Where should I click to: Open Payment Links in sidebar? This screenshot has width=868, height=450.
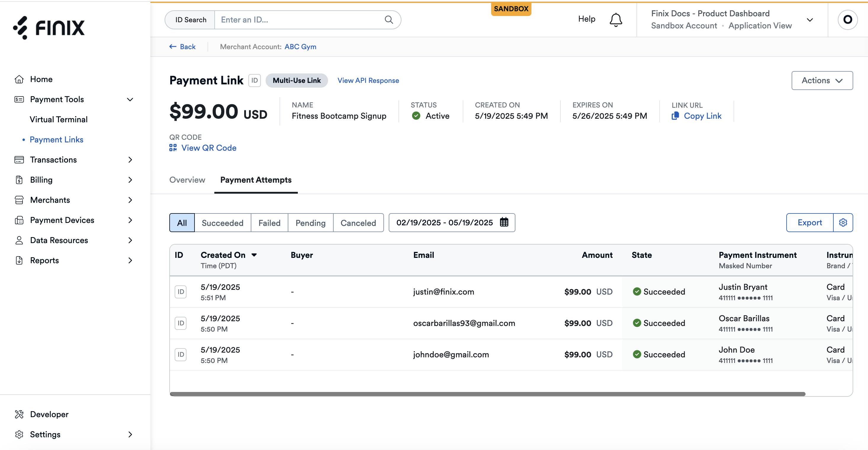point(56,139)
